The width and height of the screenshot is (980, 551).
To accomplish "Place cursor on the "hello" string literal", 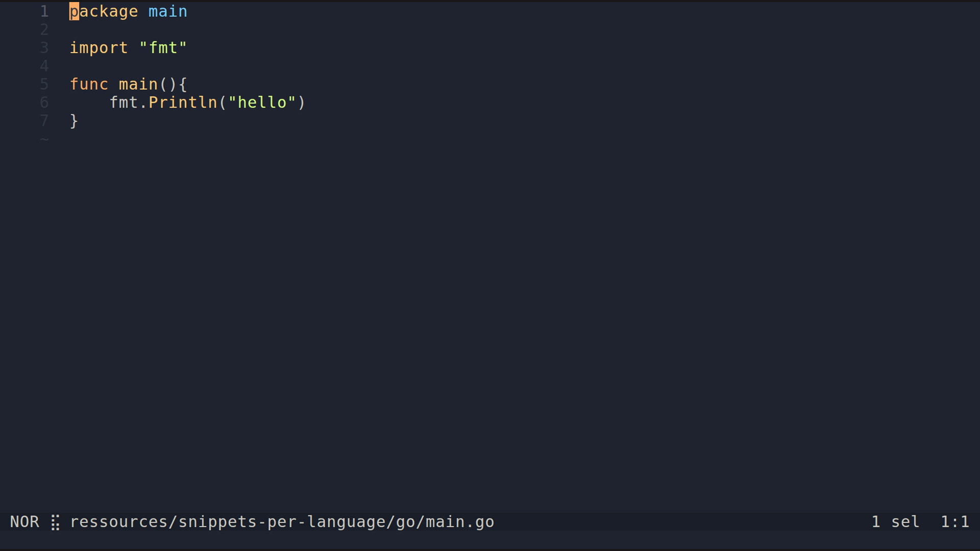I will coord(262,103).
